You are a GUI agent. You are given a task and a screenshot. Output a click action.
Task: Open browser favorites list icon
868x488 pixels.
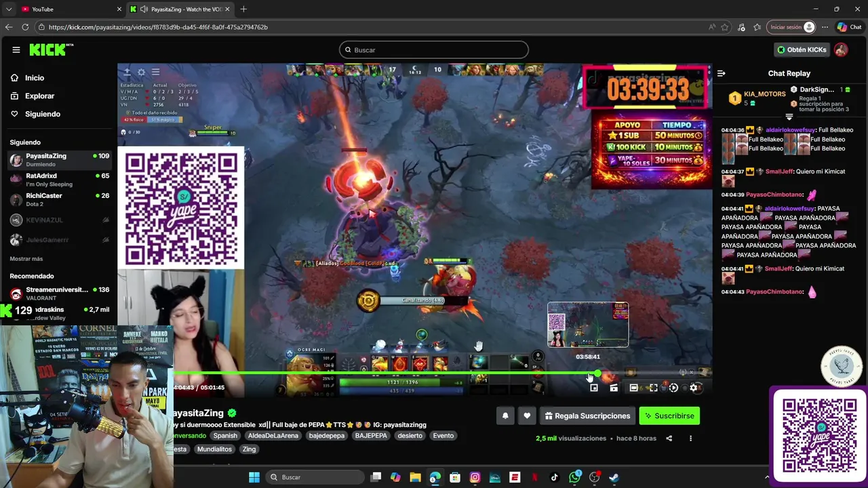[x=757, y=27]
